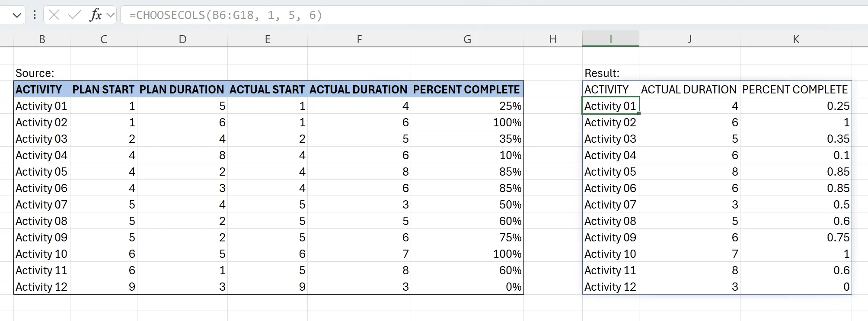Select 'Activity 03' in result column I
Viewport: 868px width, 321px height.
click(610, 138)
